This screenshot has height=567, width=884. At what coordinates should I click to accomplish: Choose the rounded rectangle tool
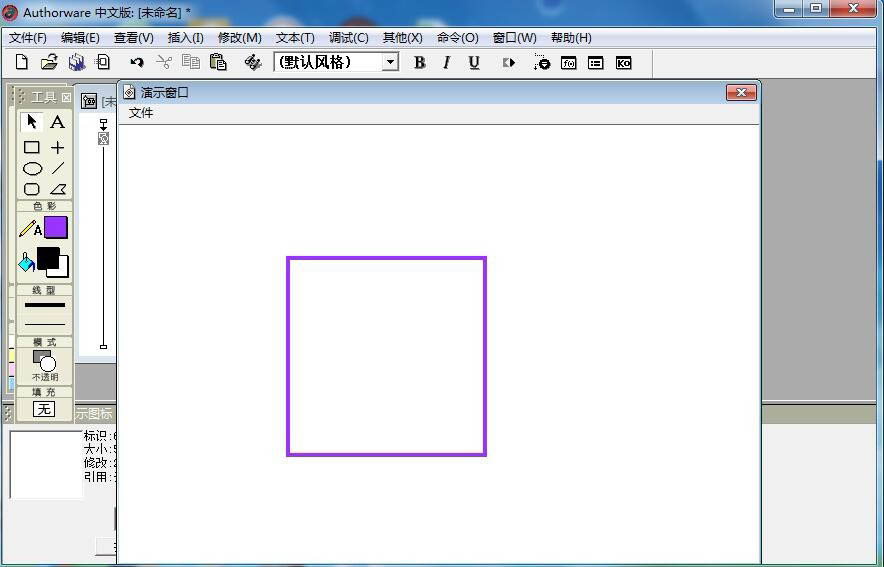(32, 189)
